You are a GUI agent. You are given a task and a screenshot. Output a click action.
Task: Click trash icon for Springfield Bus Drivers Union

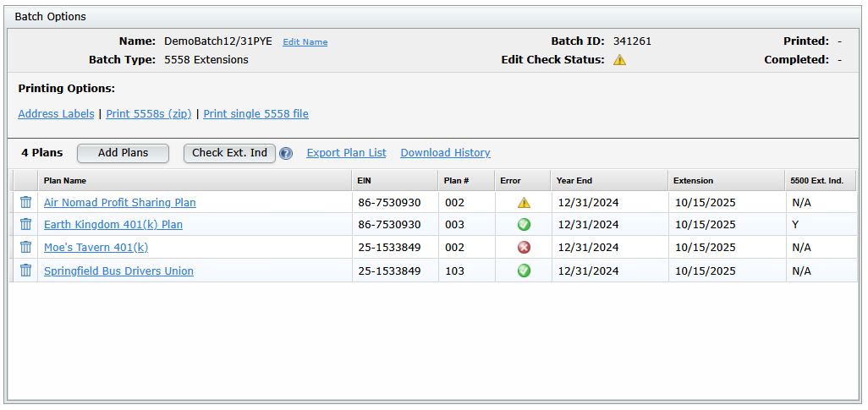25,270
